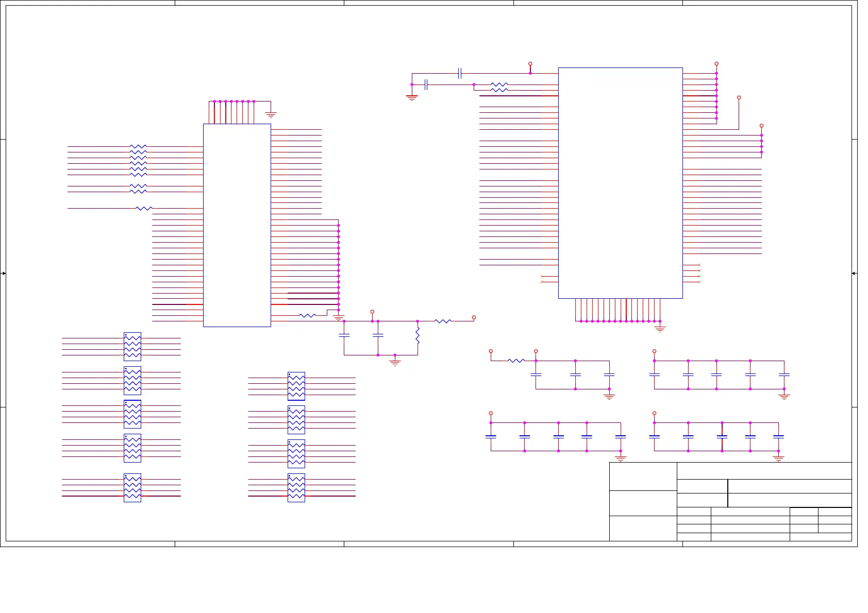Select the ground symbol beneath the large right IC
Screen dimensions: 868x613
[x=660, y=329]
